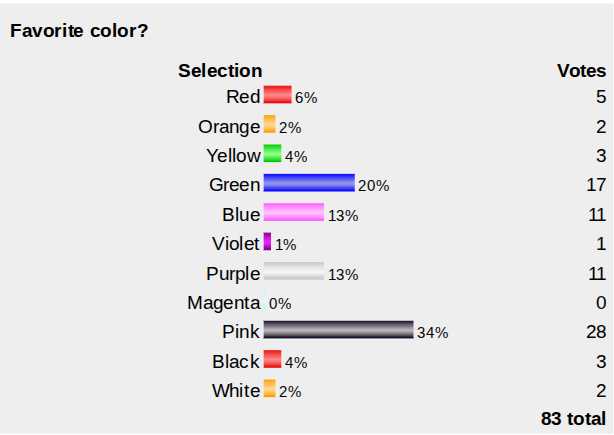Click the Votes column header

pos(581,71)
